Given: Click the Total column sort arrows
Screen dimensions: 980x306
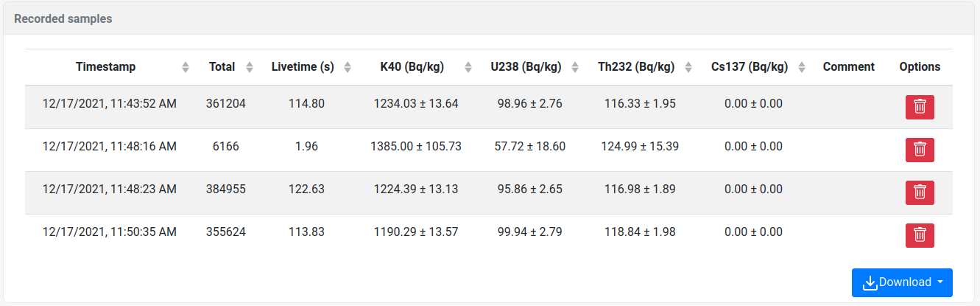Looking at the screenshot, I should 250,67.
